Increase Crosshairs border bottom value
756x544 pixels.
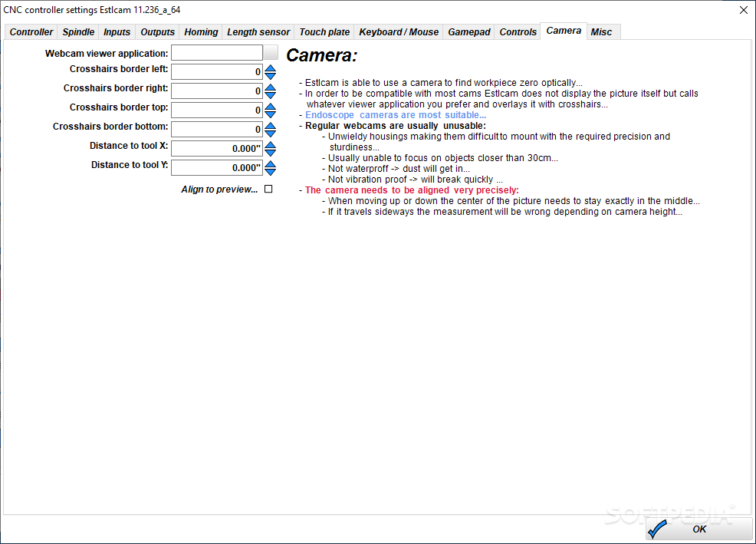tap(271, 126)
